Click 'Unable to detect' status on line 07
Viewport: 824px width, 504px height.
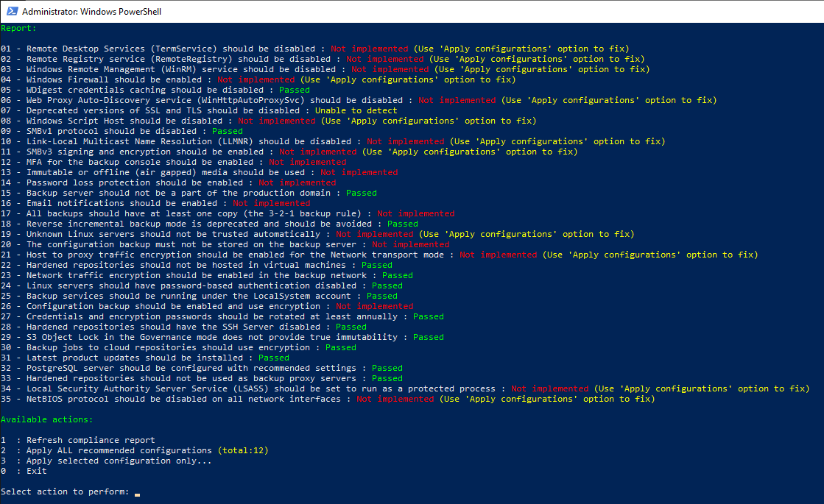[x=356, y=111]
